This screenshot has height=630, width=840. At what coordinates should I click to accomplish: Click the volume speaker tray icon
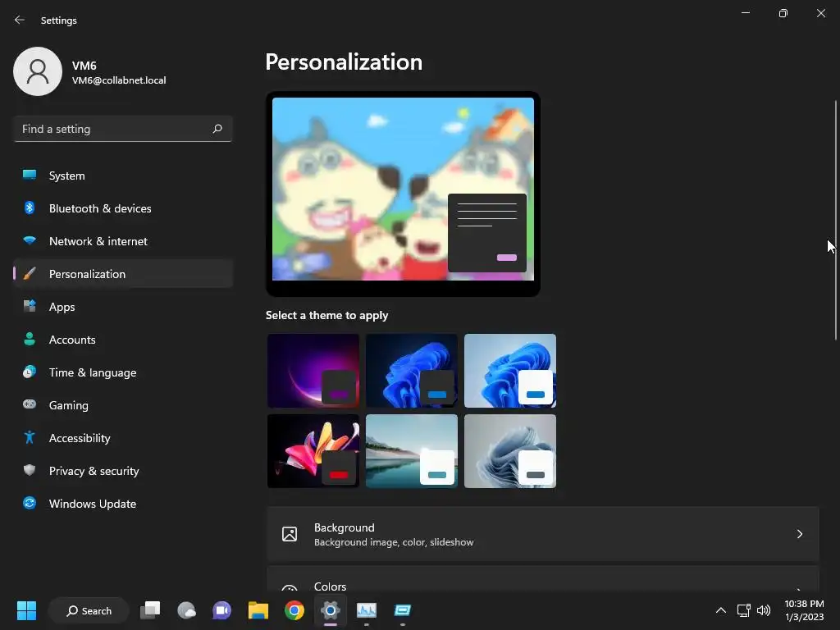[x=764, y=610]
